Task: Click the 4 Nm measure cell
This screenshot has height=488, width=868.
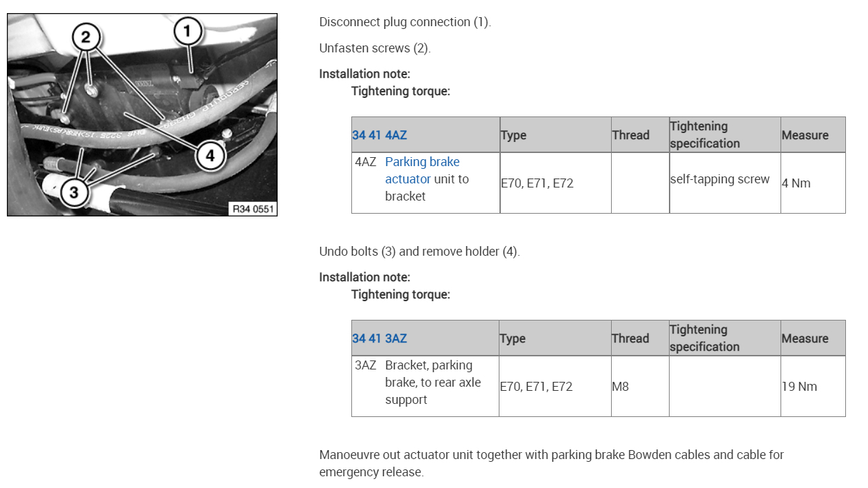Action: [796, 183]
